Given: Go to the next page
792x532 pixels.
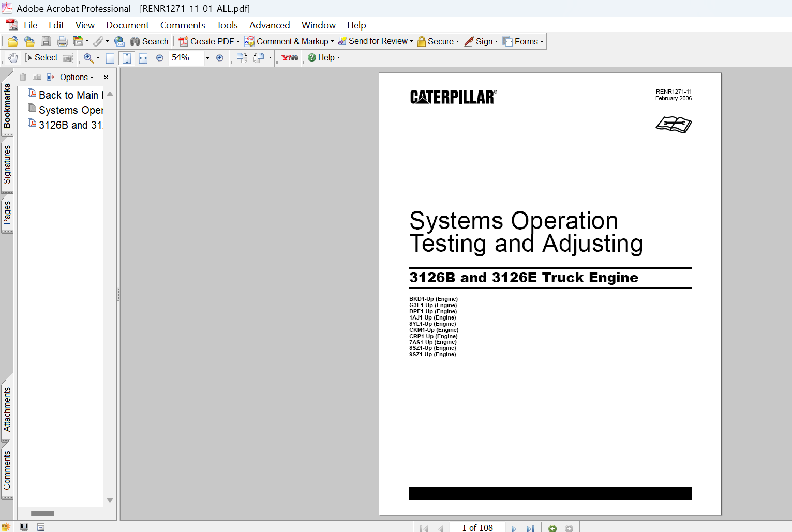Looking at the screenshot, I should point(514,528).
